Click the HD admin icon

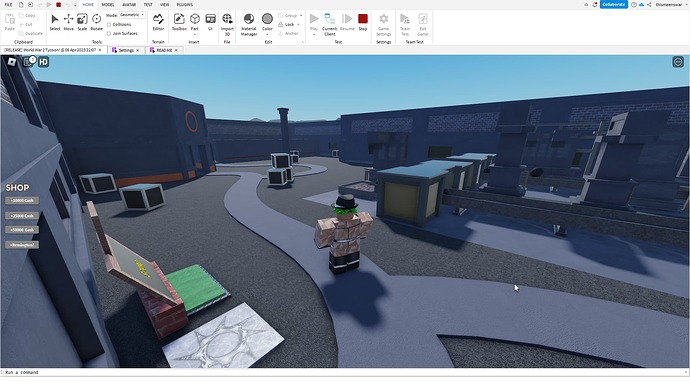(44, 62)
